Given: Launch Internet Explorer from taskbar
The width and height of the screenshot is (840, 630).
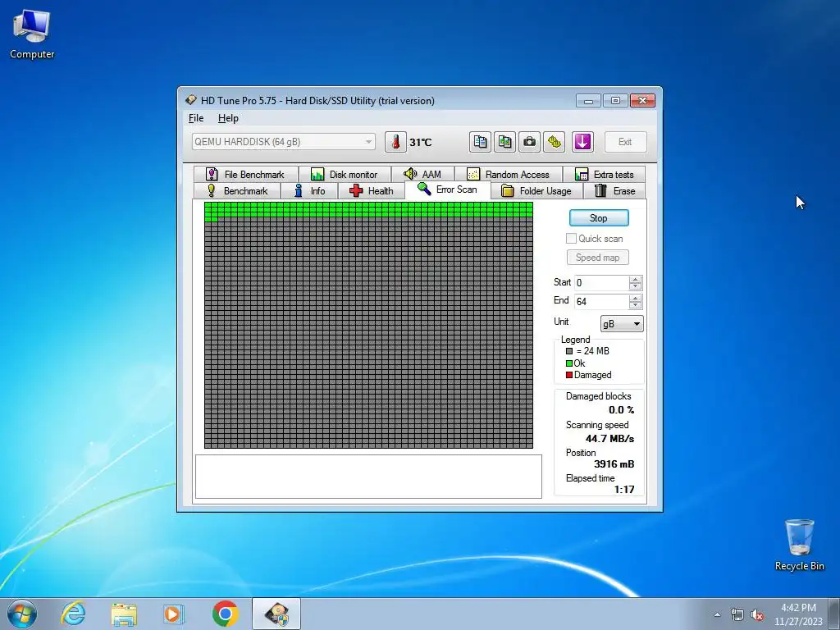Looking at the screenshot, I should pyautogui.click(x=73, y=614).
